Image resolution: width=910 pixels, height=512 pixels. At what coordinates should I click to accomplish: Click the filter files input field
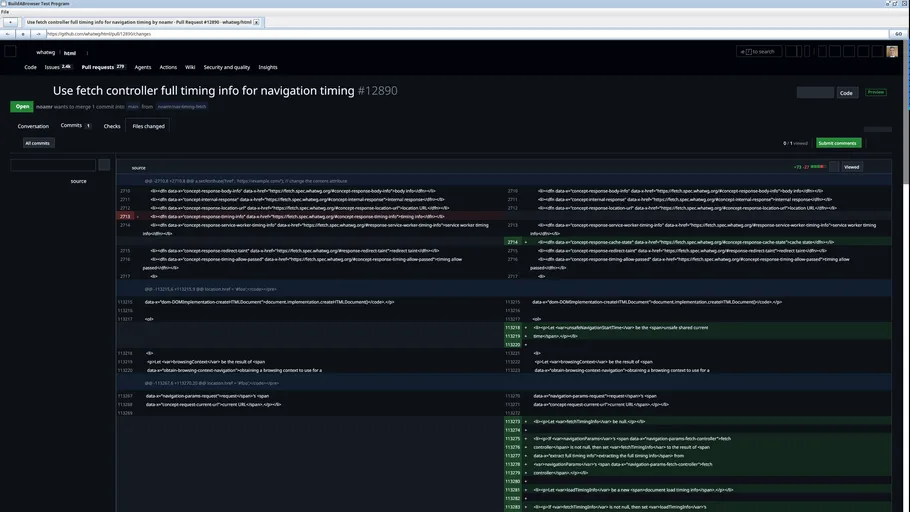[53, 165]
